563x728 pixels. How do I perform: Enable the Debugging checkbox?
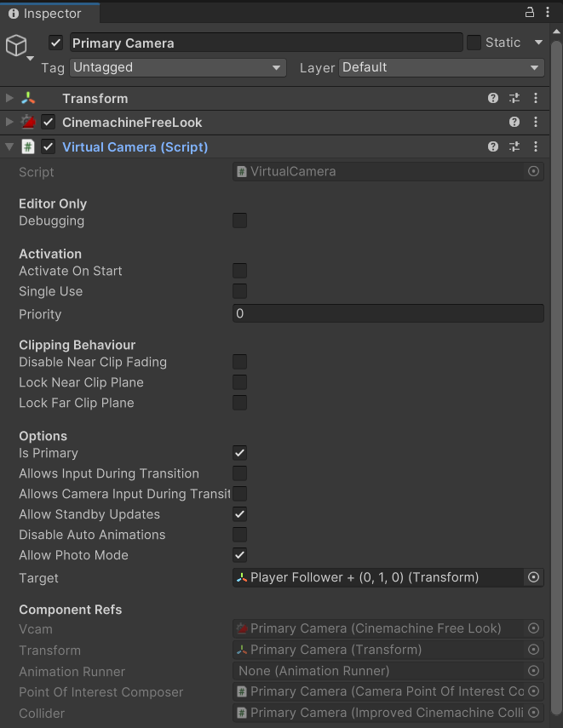(239, 221)
